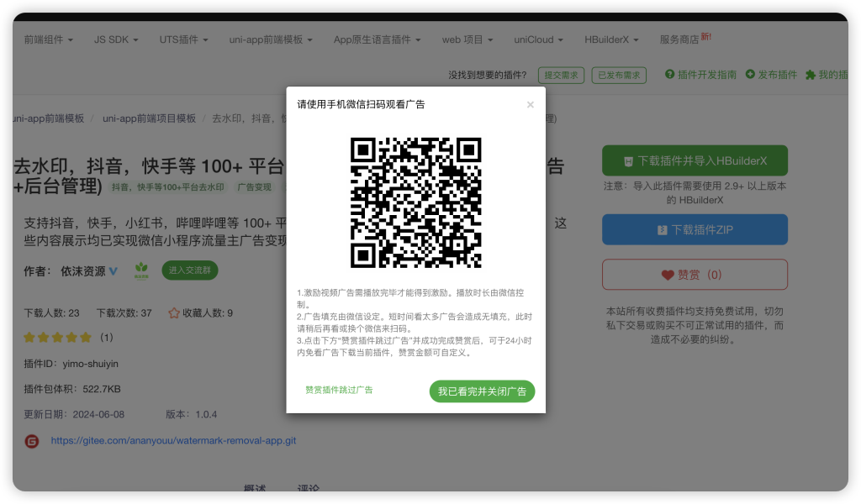
Task: Open the JS SDK dropdown menu
Action: (x=116, y=39)
